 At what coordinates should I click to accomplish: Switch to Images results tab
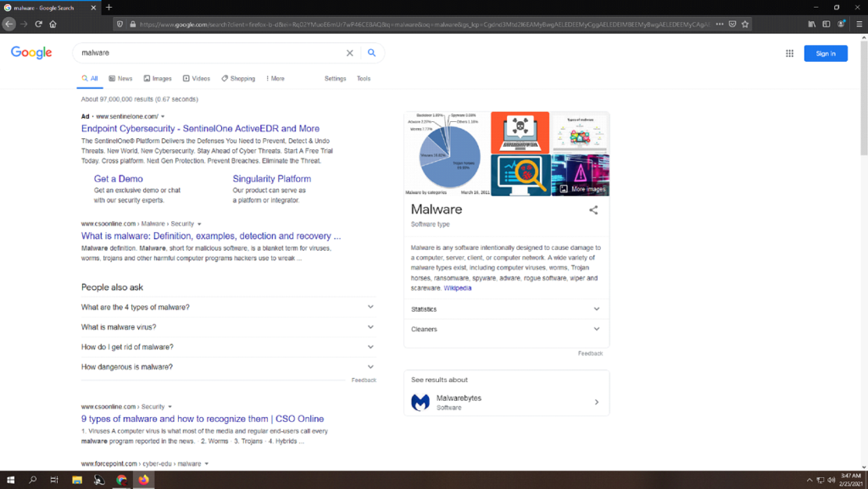point(158,79)
